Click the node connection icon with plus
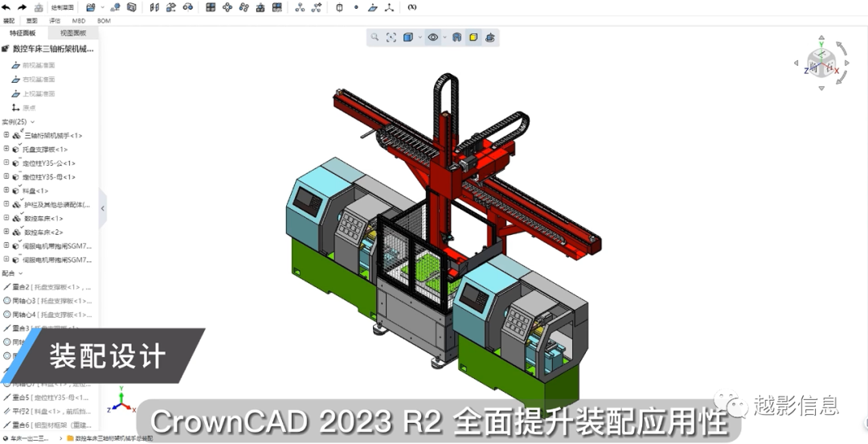Image resolution: width=868 pixels, height=444 pixels. (x=317, y=7)
